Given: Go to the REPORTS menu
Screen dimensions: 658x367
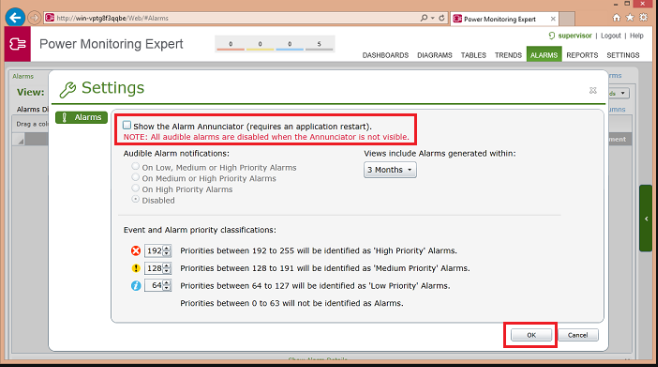Looking at the screenshot, I should 582,55.
